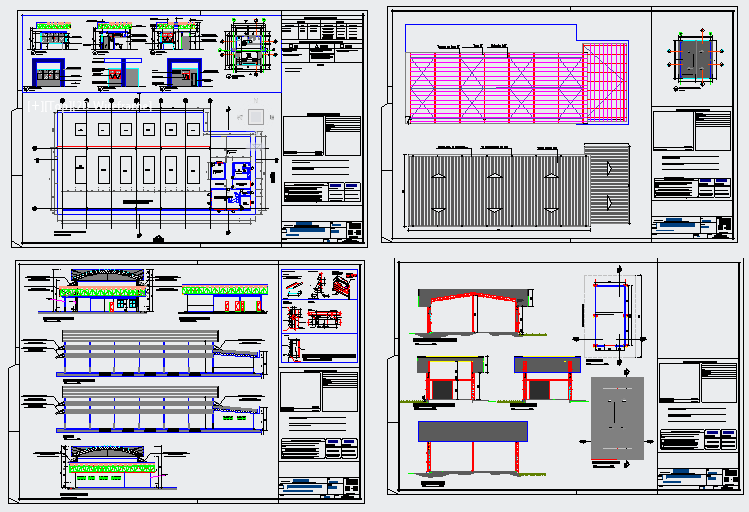Click the ViewCube east compass letter
This screenshot has width=749, height=512.
tap(274, 117)
